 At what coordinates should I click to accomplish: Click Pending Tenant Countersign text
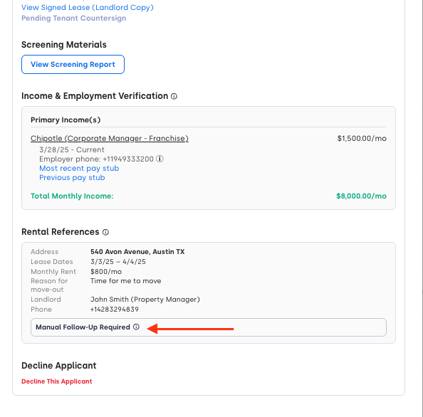tap(74, 18)
